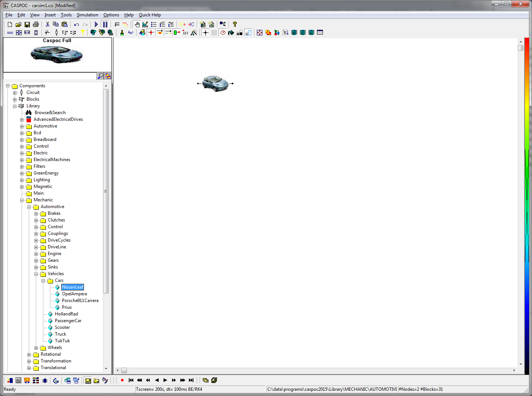532x396 pixels.
Task: Expand the AdvancedElectricalDrives folder
Action: [22, 120]
